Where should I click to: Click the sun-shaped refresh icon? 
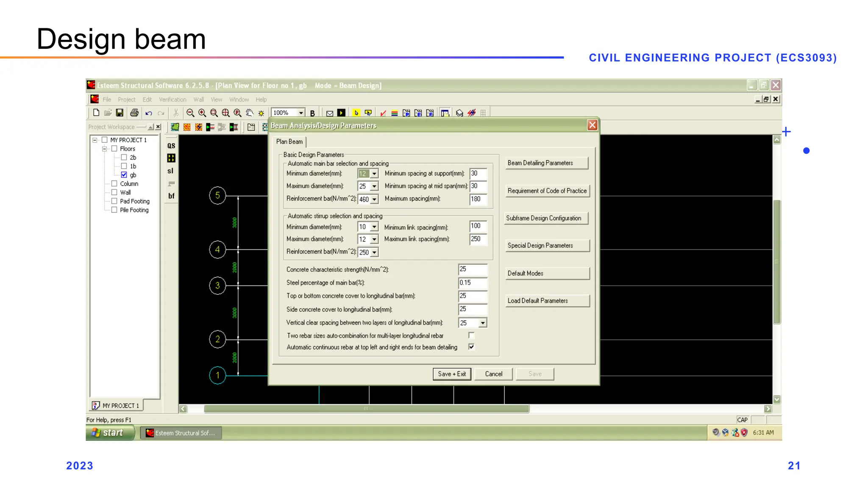tap(261, 113)
